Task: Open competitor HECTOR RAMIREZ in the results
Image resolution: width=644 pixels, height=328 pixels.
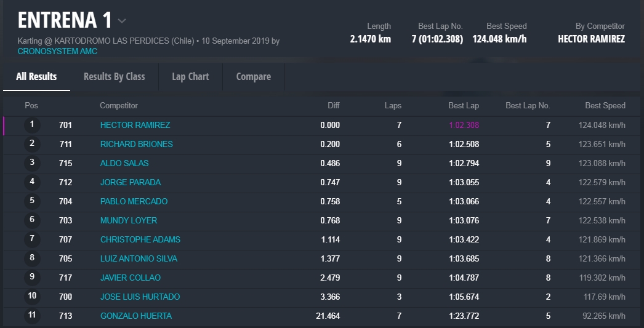Action: point(135,125)
